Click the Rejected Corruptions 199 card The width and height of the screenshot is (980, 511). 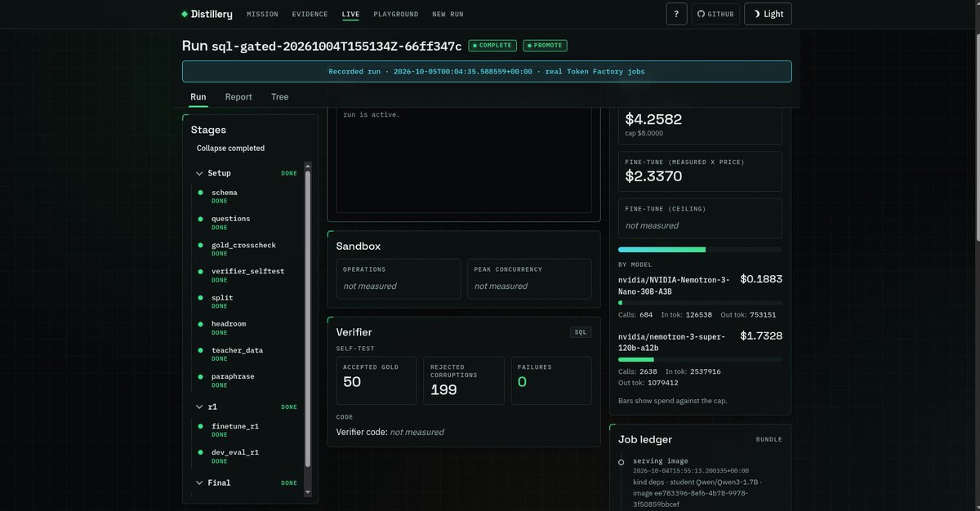[464, 380]
